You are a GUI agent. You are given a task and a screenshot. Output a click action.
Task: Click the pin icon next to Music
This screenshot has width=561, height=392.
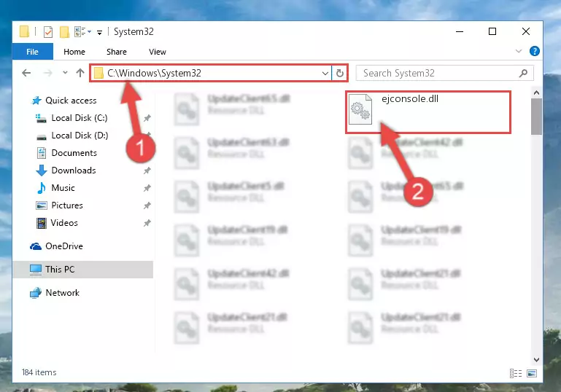coord(147,188)
